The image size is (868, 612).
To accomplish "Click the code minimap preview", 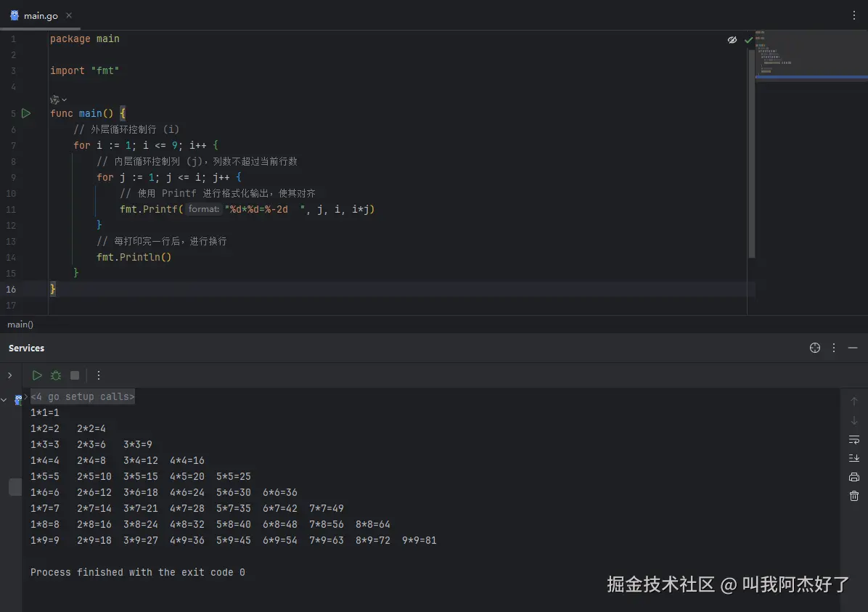I will [811, 55].
